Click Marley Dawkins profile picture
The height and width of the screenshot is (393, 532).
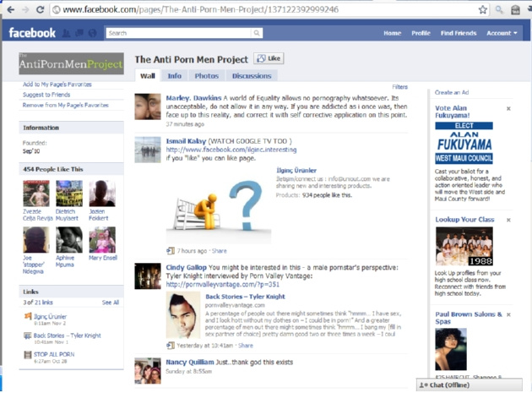pyautogui.click(x=148, y=107)
